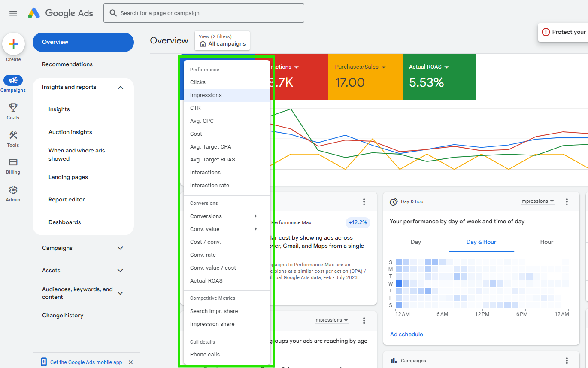Choose Impression share metric
The image size is (588, 368).
tap(227, 324)
